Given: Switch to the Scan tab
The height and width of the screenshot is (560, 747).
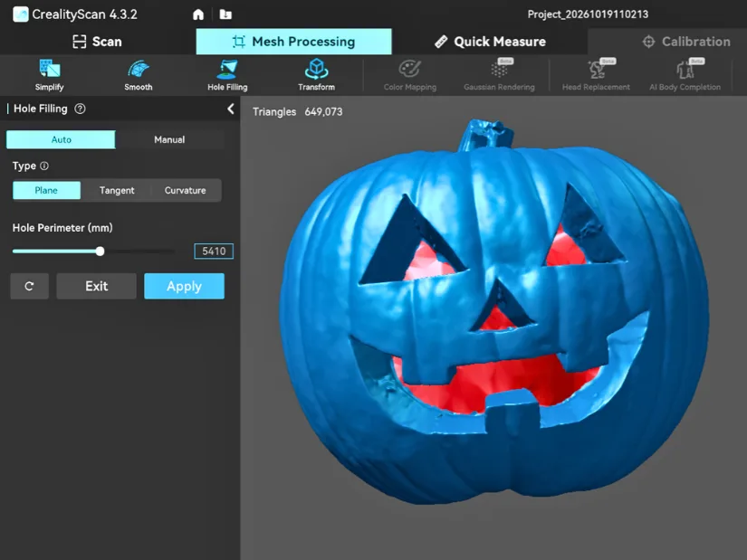Looking at the screenshot, I should click(97, 42).
